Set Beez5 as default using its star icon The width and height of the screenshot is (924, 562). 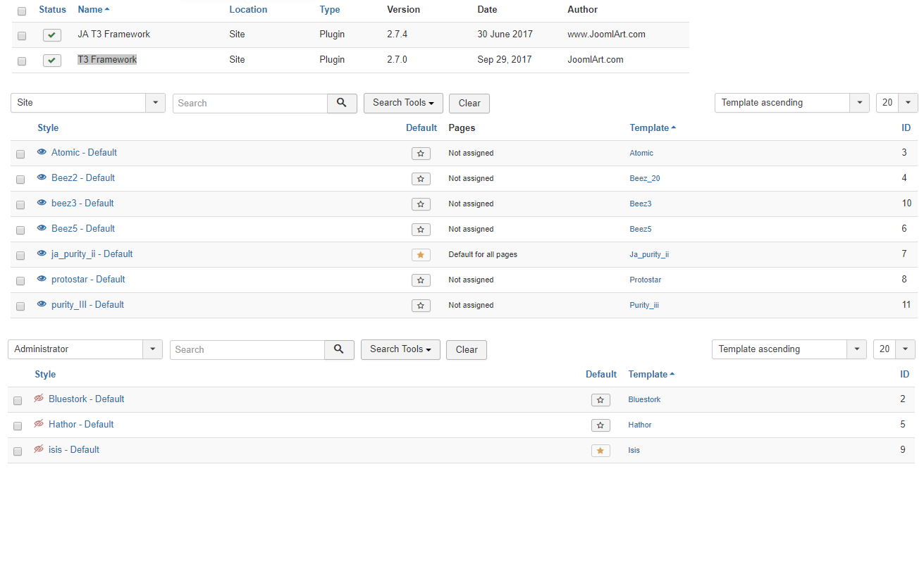(x=421, y=229)
